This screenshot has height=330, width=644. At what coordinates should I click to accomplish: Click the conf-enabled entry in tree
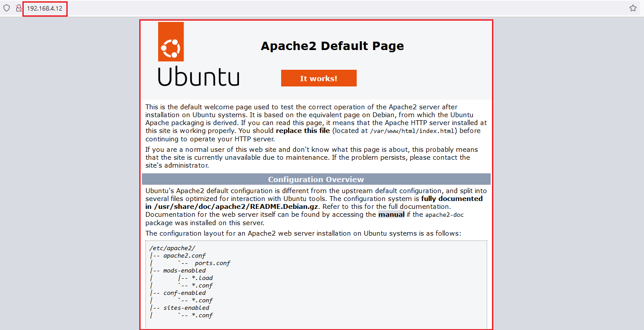point(185,293)
